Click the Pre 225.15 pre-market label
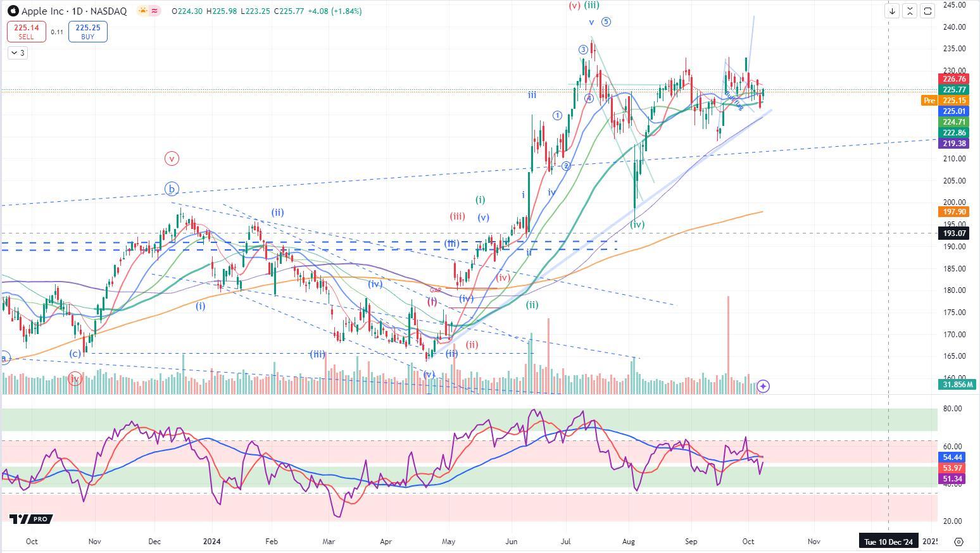 pos(946,101)
